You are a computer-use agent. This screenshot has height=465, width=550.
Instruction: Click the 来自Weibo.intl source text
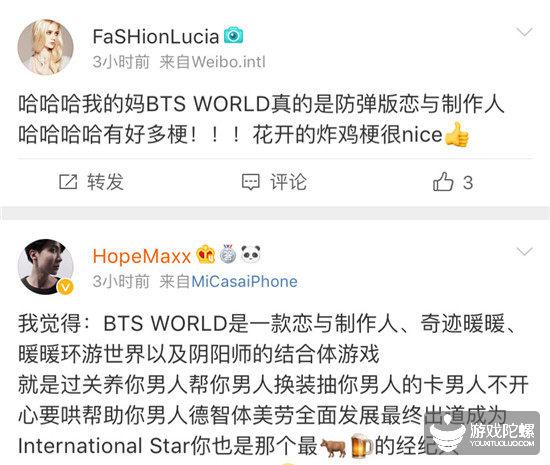pos(212,62)
